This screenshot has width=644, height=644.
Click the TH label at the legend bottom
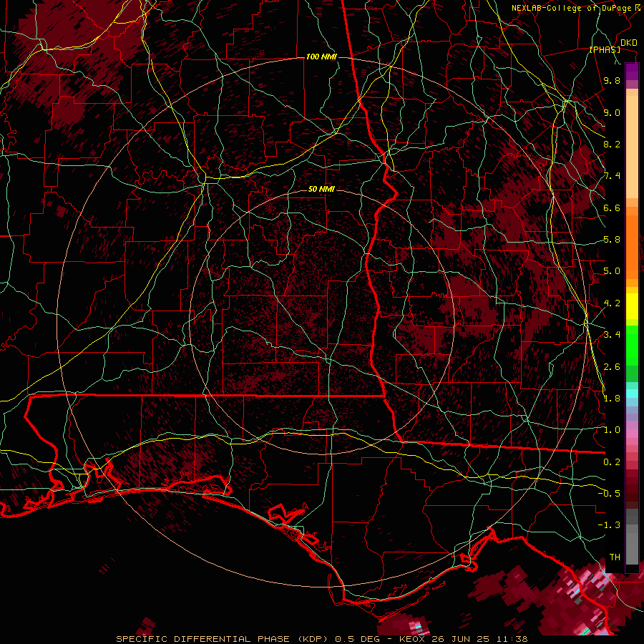tap(615, 557)
